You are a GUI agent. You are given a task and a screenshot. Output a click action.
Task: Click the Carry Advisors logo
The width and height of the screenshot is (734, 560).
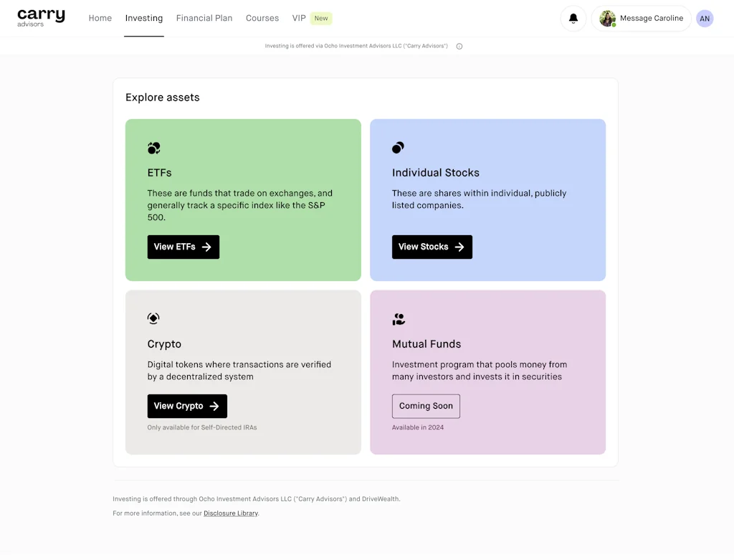(x=41, y=18)
